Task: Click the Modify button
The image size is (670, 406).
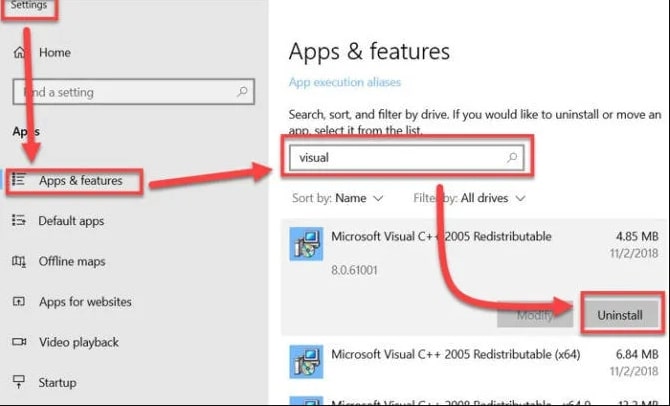Action: [x=535, y=315]
